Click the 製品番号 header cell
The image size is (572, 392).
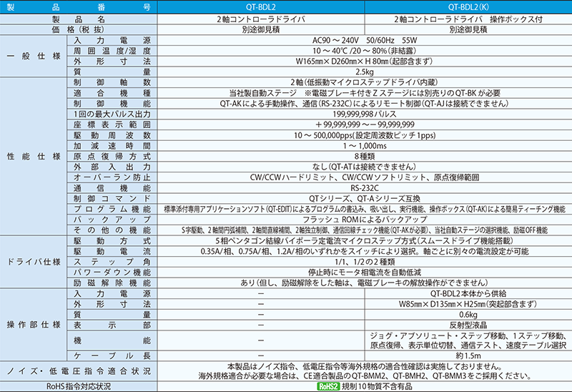pyautogui.click(x=79, y=7)
